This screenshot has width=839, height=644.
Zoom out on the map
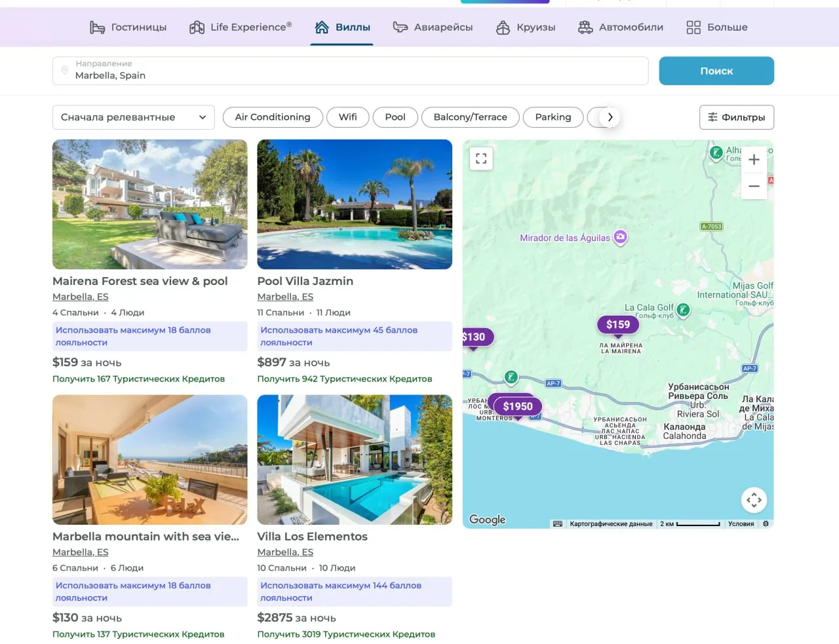coord(754,186)
